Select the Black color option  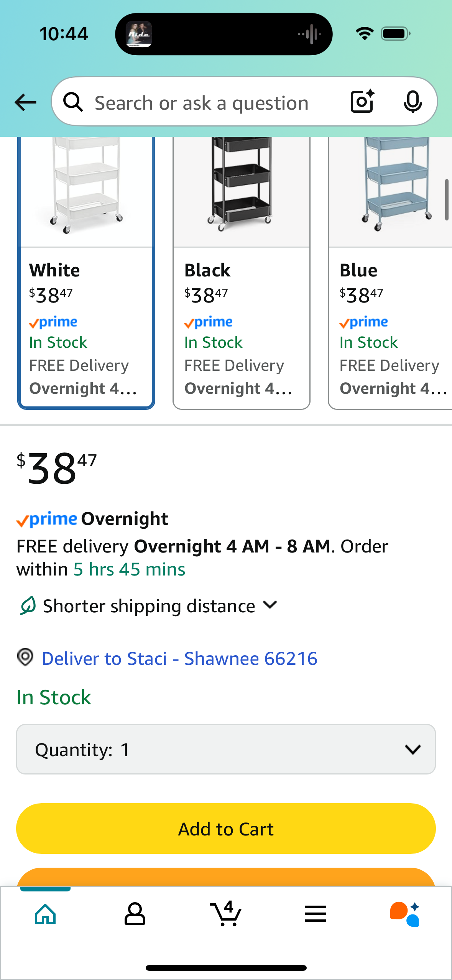(x=242, y=273)
